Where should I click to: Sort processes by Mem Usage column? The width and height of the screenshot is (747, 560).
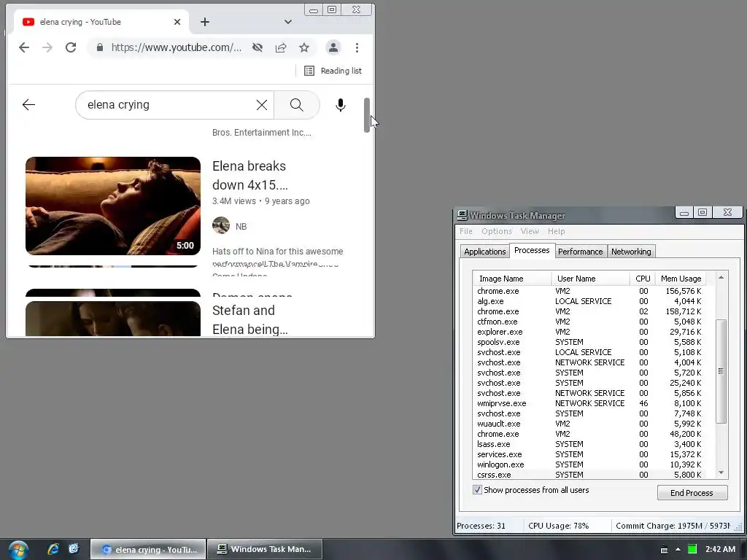pos(681,279)
